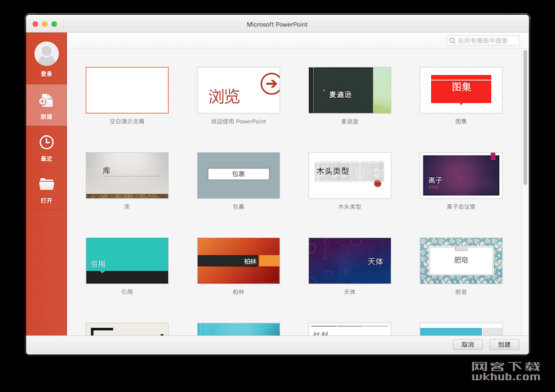Minimize window with the yellow button
The height and width of the screenshot is (392, 555).
[45, 24]
